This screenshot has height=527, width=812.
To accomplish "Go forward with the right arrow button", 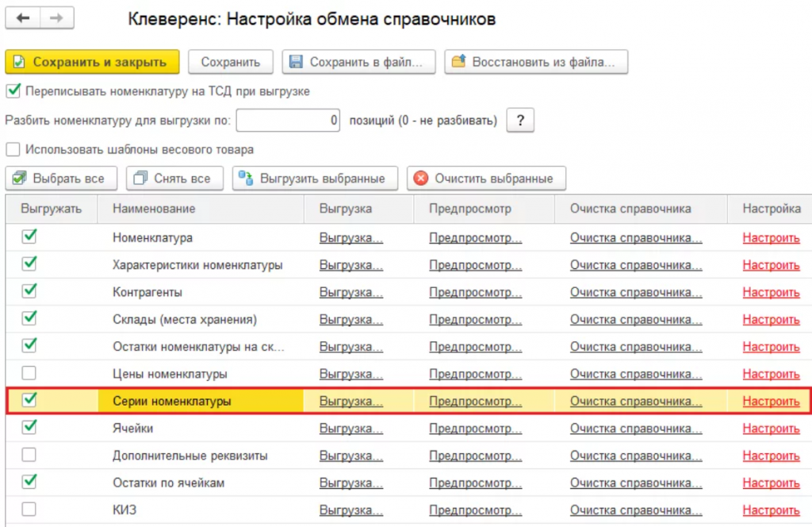I will tap(57, 18).
